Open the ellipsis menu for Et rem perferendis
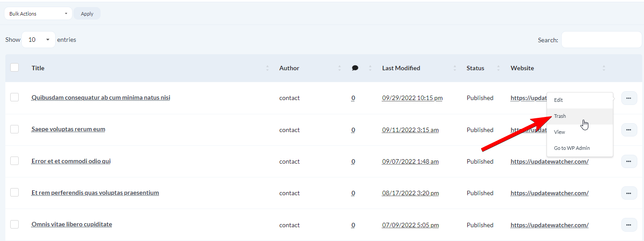This screenshot has height=241, width=644. click(x=629, y=193)
